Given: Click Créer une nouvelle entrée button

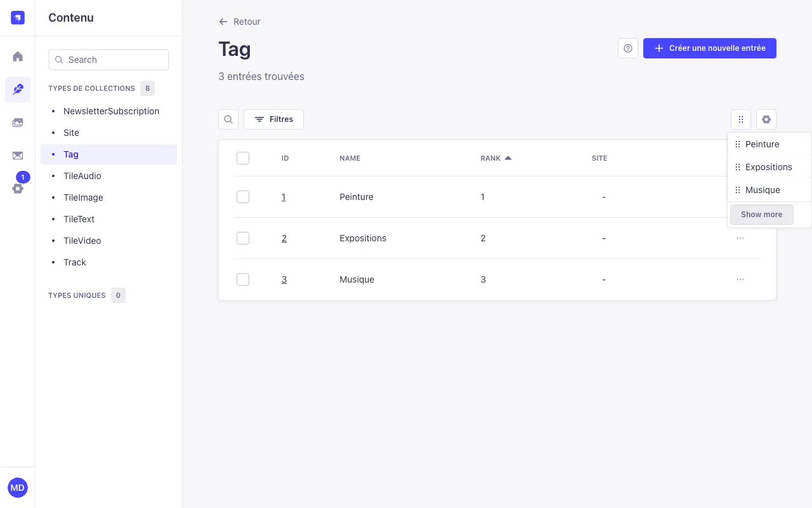Looking at the screenshot, I should 710,48.
